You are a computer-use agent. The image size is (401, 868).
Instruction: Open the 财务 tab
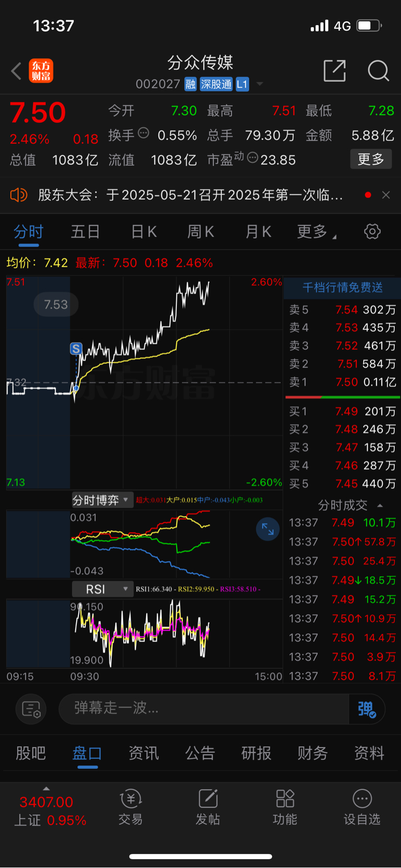[313, 753]
